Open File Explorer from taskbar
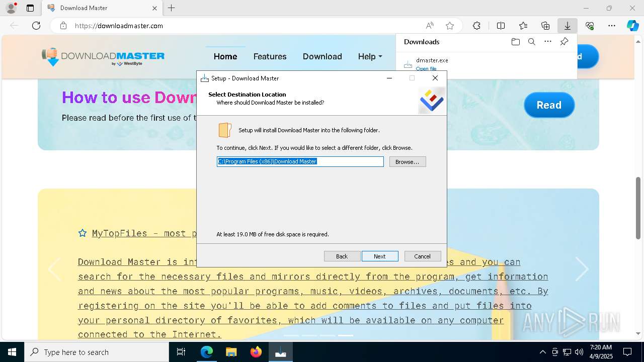 231,352
